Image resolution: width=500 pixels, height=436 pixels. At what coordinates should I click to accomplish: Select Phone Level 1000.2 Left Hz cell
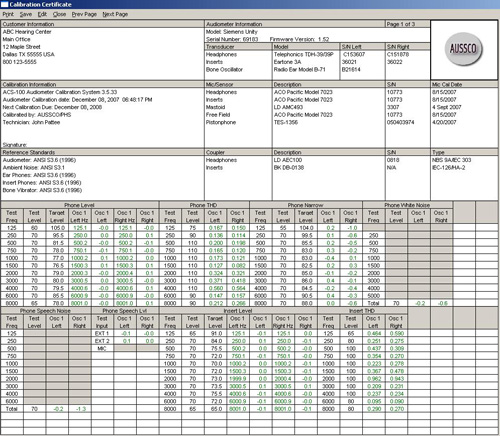pos(79,258)
